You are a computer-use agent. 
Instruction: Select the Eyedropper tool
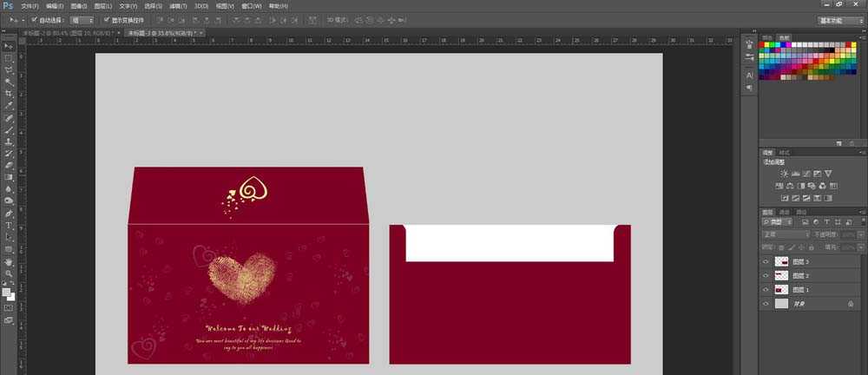point(9,105)
